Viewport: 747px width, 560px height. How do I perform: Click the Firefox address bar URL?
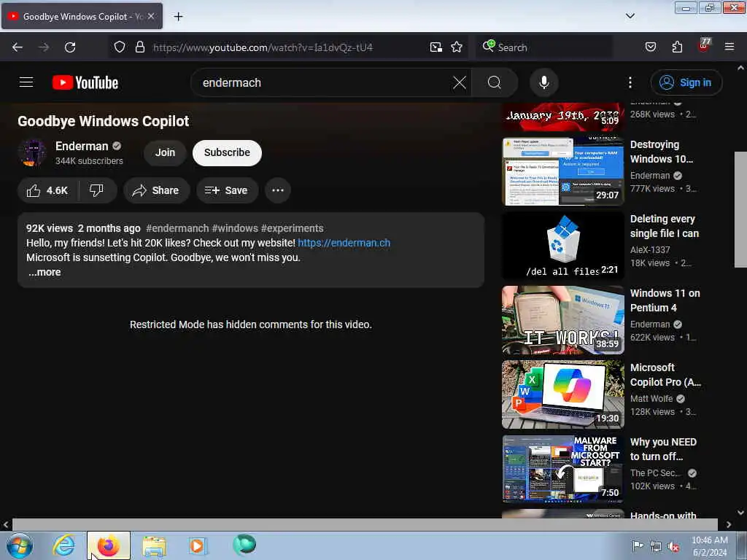[x=263, y=47]
